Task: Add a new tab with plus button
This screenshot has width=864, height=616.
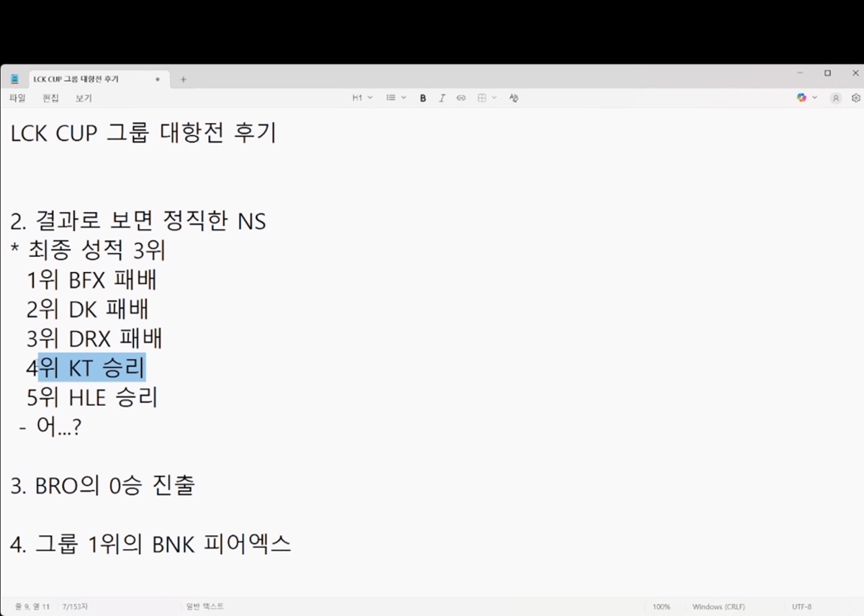Action: coord(183,79)
